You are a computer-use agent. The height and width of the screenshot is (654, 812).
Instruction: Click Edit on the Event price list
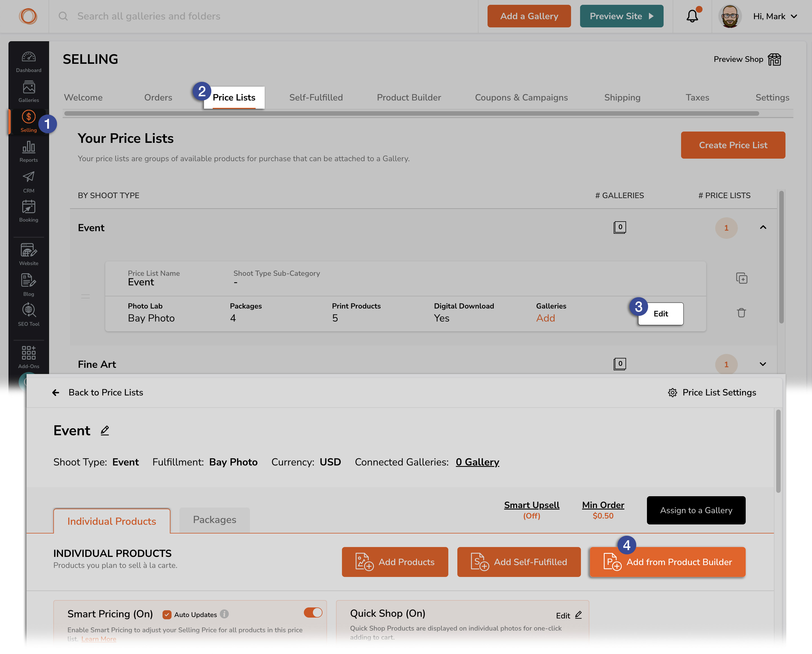660,314
